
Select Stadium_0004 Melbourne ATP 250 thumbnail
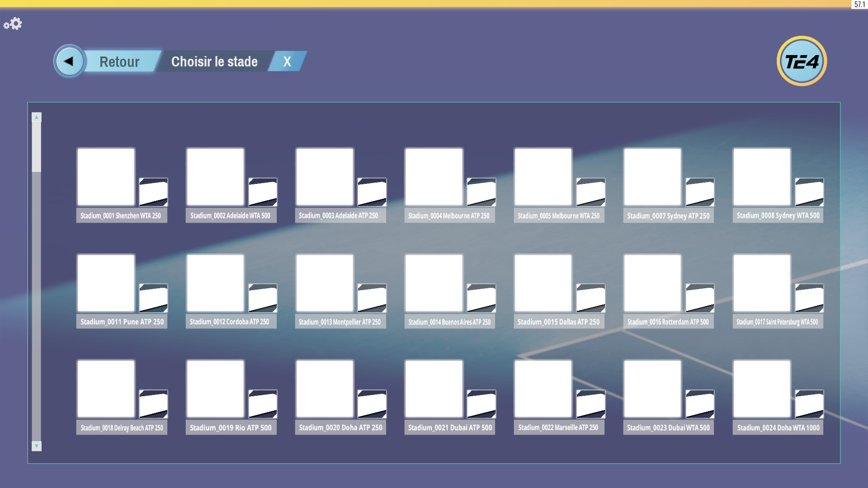point(434,177)
